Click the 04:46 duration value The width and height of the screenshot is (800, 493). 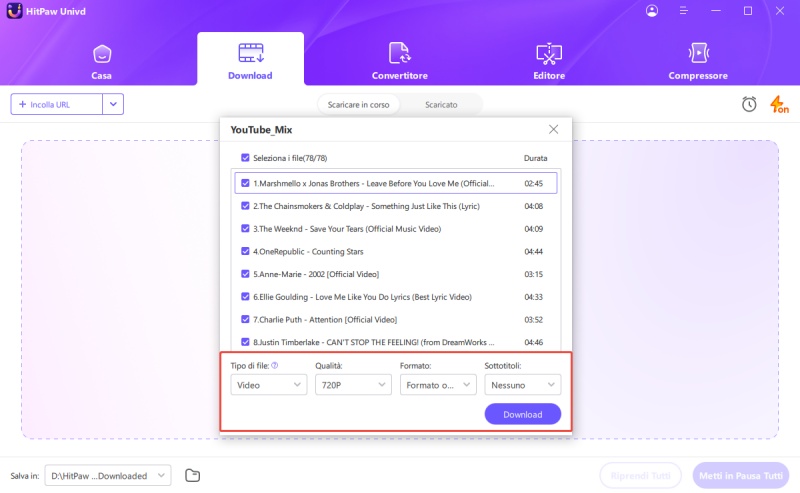pos(533,342)
